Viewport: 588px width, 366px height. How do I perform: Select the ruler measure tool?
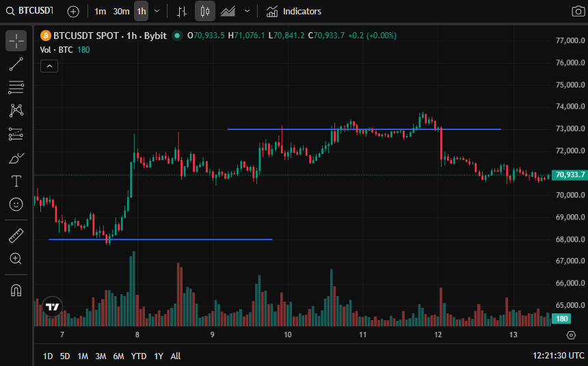click(16, 236)
